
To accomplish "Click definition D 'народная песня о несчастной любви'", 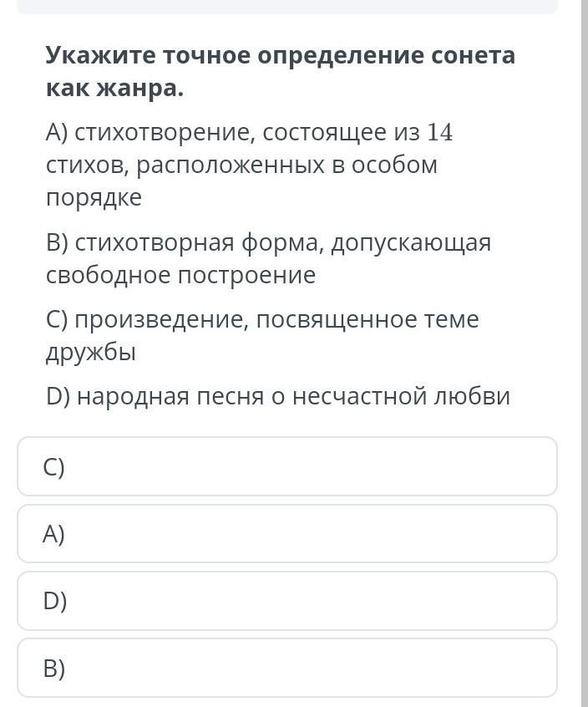I will pos(294,397).
